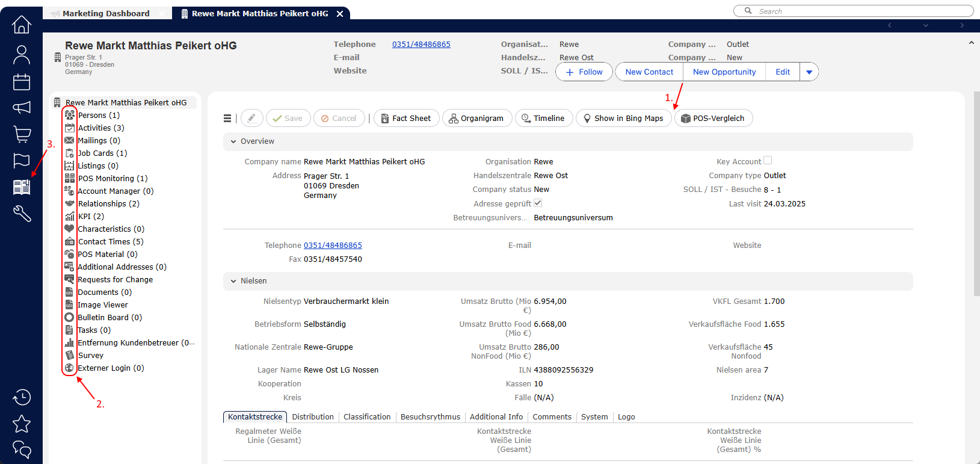The image size is (980, 464).
Task: Toggle the Adresse geprüft checkbox
Action: tap(538, 203)
